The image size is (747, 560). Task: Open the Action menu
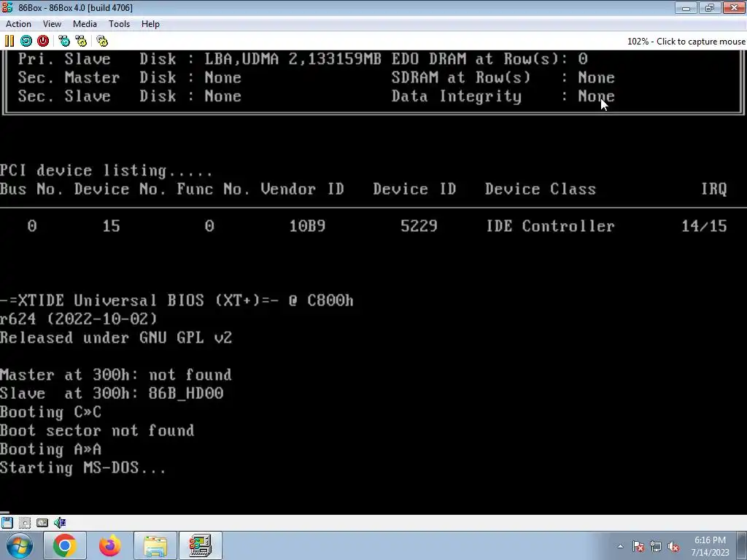tap(18, 24)
